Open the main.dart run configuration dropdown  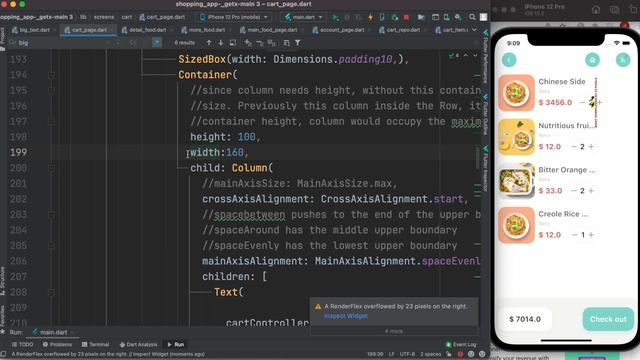pos(304,17)
